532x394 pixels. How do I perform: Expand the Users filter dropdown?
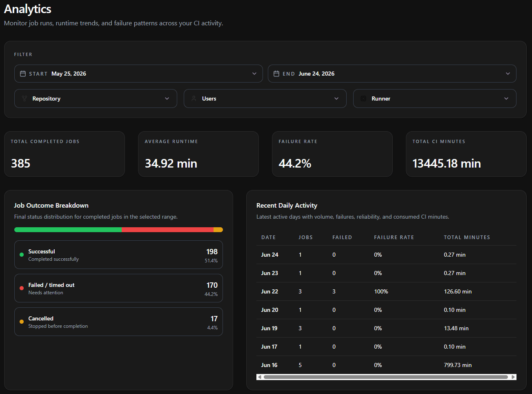click(x=265, y=98)
